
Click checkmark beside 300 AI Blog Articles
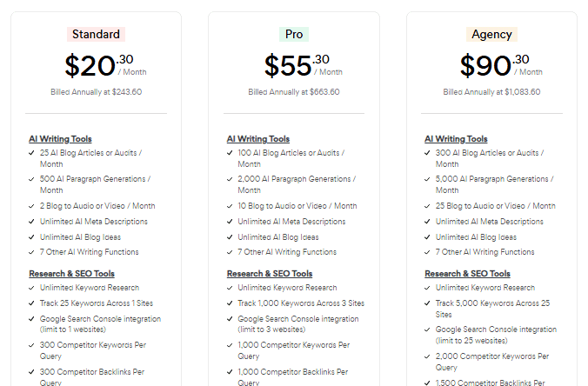(427, 153)
